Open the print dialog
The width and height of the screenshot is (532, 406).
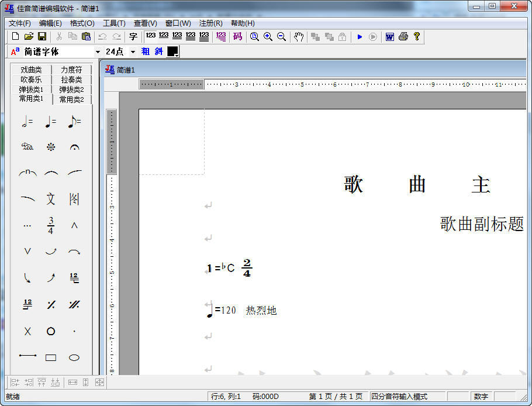(403, 36)
